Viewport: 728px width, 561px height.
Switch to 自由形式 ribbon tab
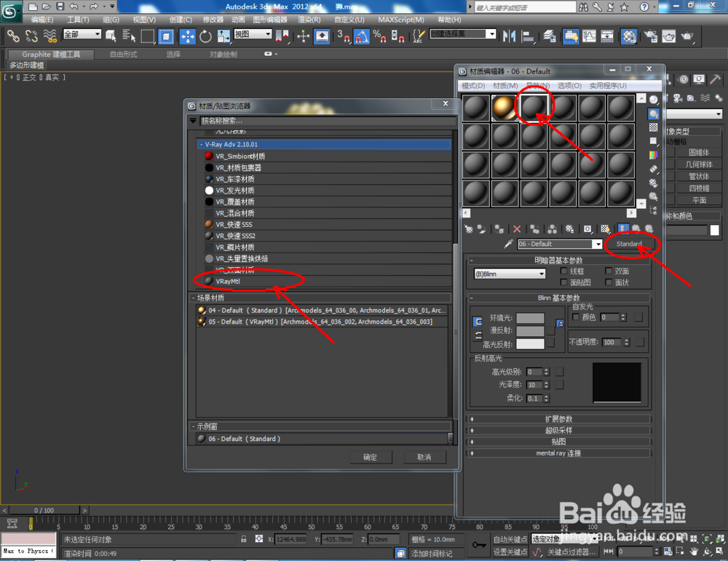124,55
